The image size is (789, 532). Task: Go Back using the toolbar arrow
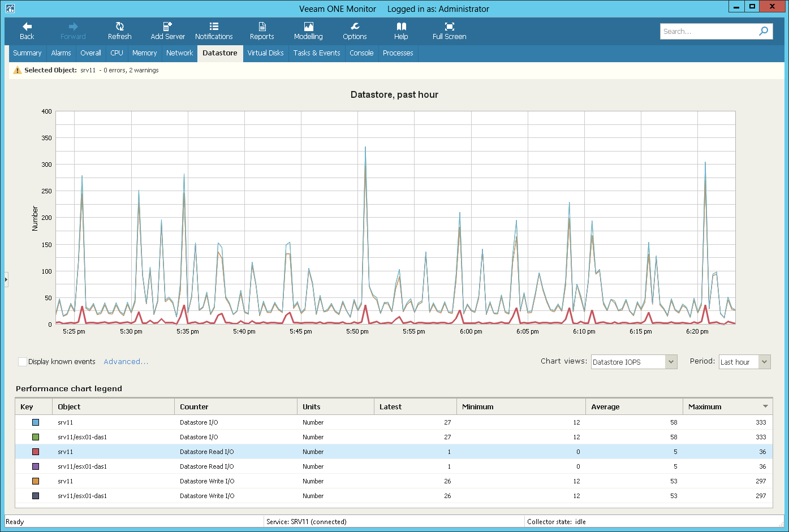[27, 31]
